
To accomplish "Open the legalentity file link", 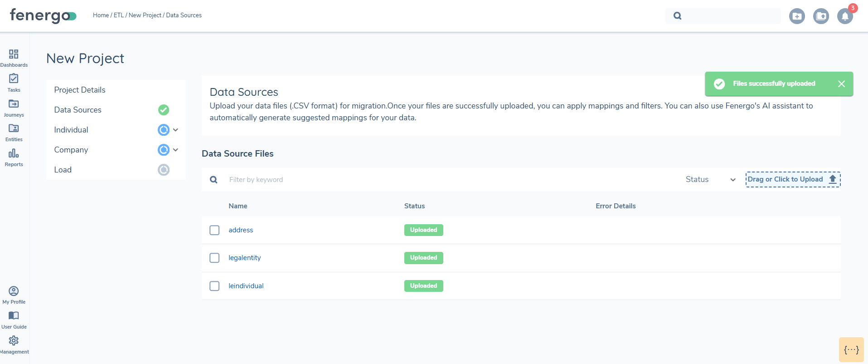I will tap(244, 258).
